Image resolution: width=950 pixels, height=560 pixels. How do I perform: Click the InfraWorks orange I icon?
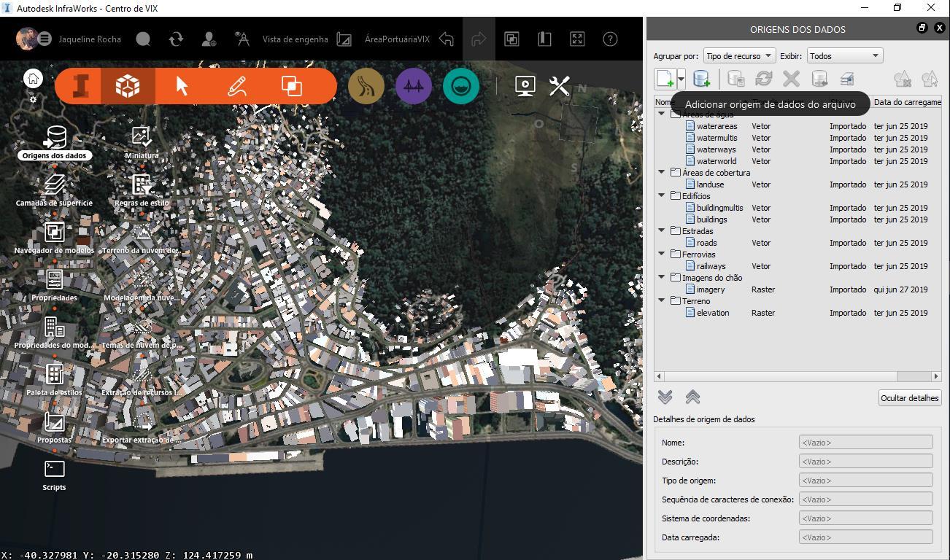coord(81,86)
